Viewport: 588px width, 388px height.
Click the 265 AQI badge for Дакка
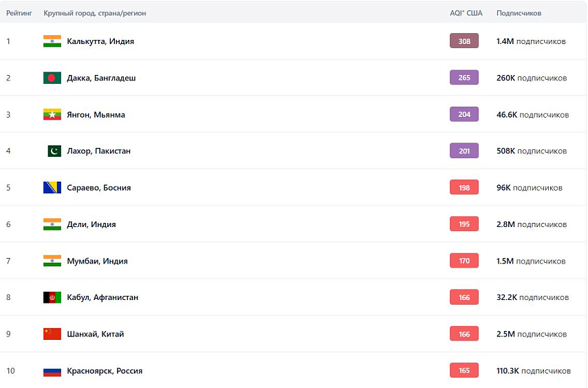tap(464, 78)
